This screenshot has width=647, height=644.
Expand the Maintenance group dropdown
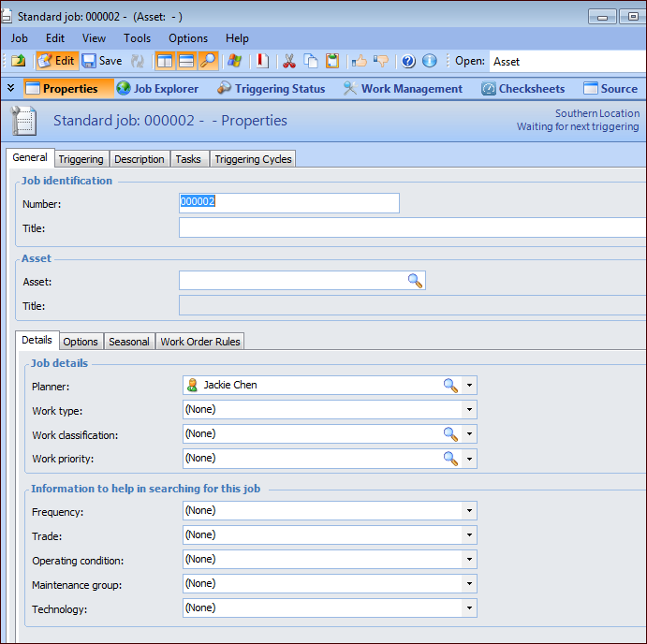pyautogui.click(x=468, y=584)
